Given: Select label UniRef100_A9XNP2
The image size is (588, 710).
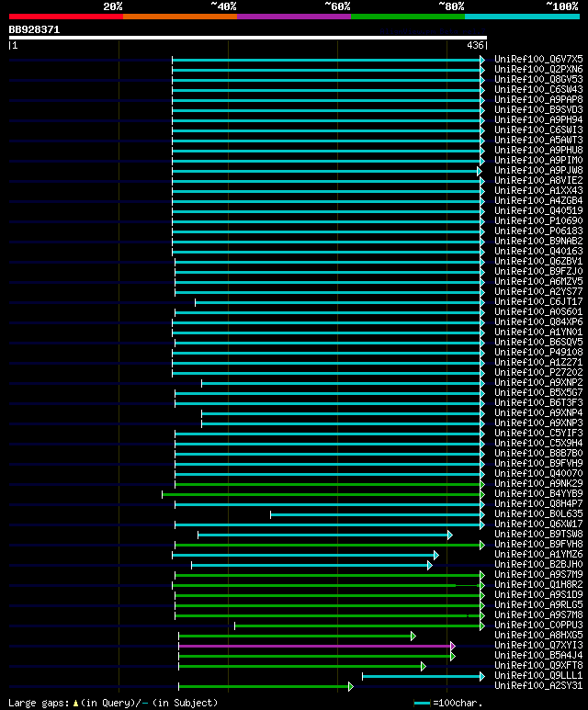Looking at the screenshot, I should coord(538,383).
